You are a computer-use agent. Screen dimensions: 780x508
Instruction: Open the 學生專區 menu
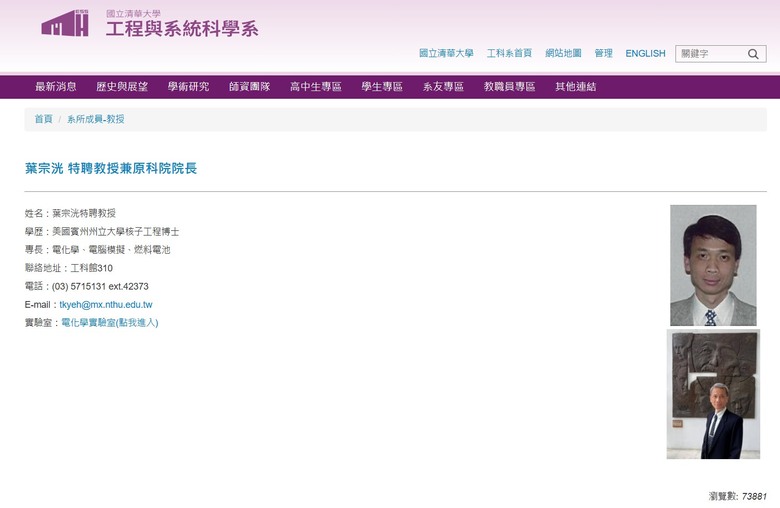[x=382, y=87]
